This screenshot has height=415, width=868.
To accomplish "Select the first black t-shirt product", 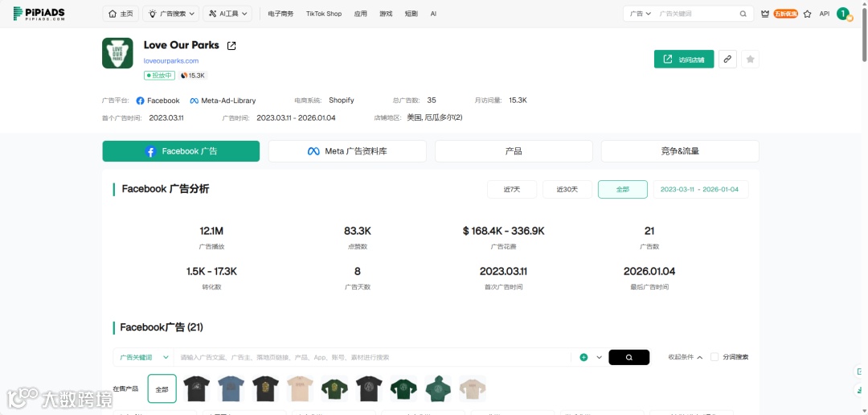I will 197,389.
